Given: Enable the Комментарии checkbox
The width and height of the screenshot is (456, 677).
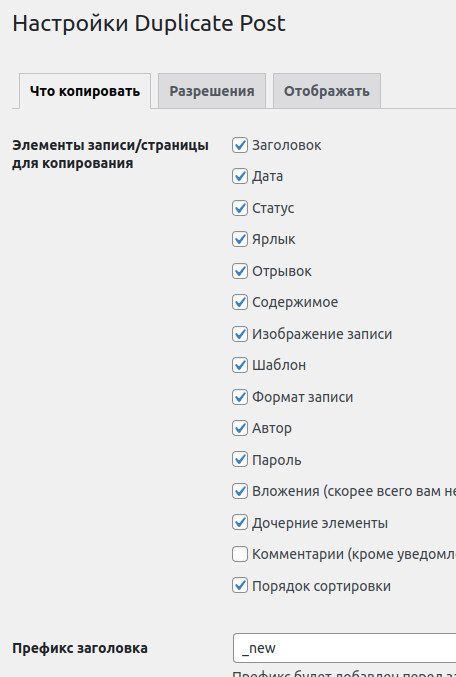Looking at the screenshot, I should coord(240,554).
